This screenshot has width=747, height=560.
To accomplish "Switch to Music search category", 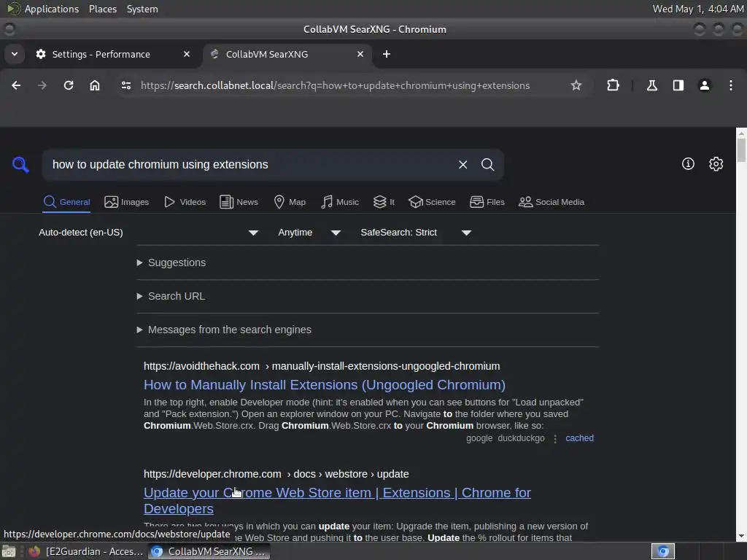I will [340, 202].
